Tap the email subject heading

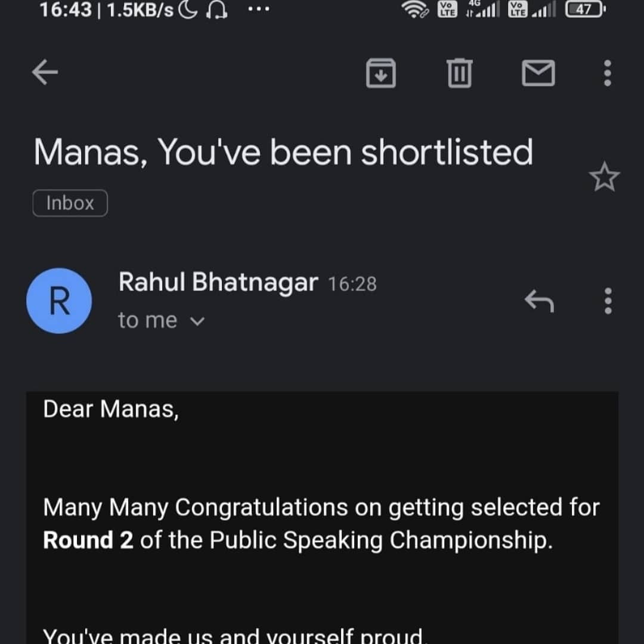[283, 152]
